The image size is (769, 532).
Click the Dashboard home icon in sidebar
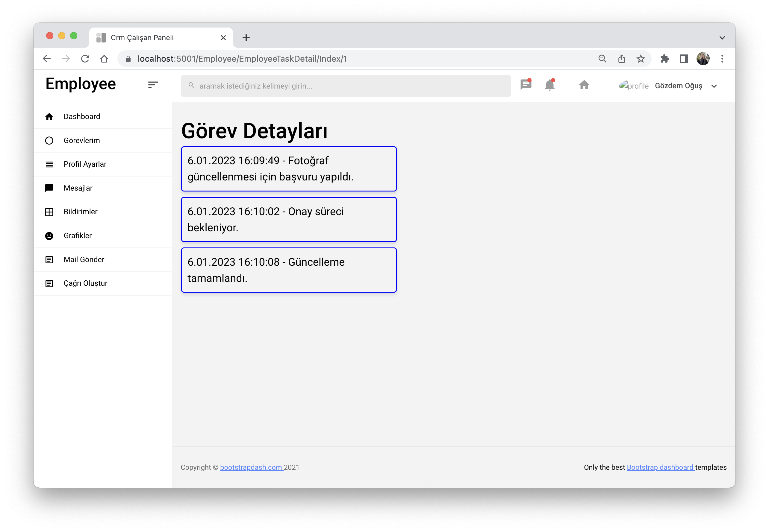[x=49, y=116]
